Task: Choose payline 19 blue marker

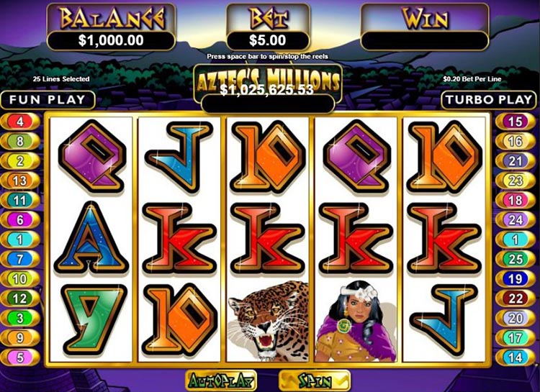Action: (516, 279)
